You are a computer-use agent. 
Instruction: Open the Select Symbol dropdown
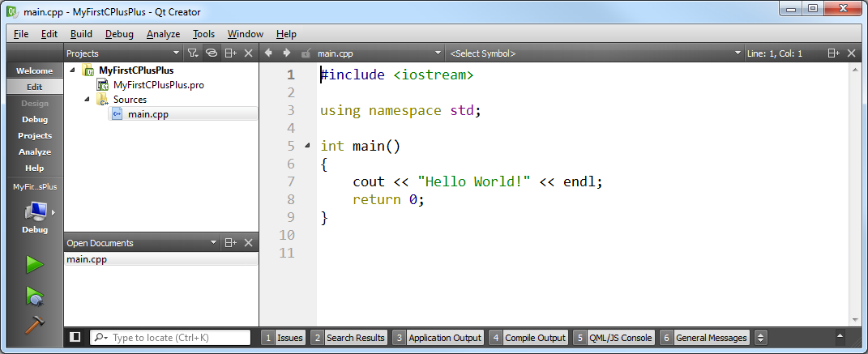point(594,53)
